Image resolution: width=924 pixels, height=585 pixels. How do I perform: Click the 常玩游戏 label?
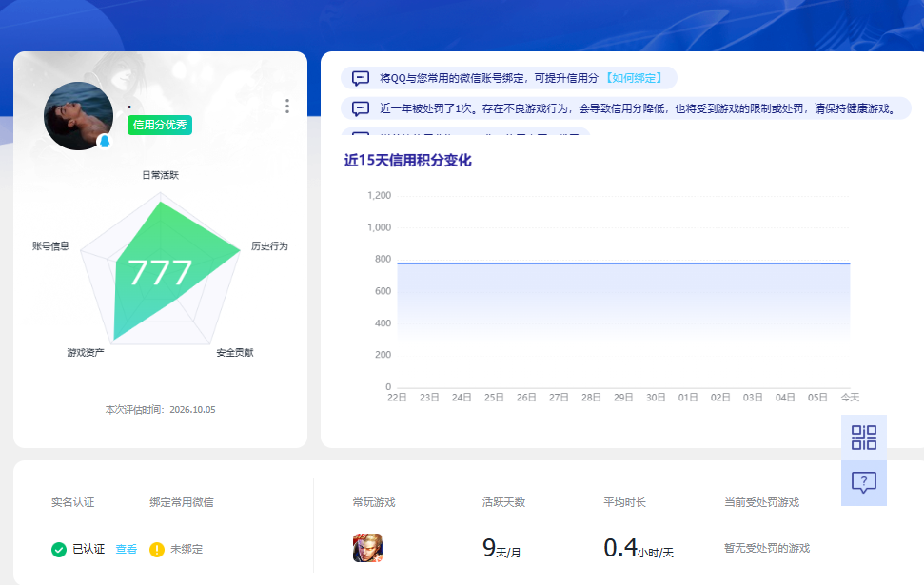click(374, 502)
